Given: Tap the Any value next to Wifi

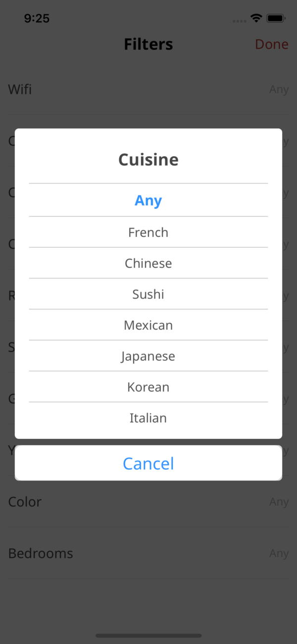Looking at the screenshot, I should [x=279, y=89].
